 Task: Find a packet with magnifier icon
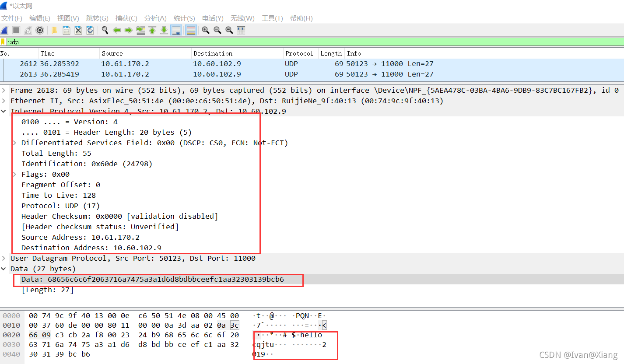[x=105, y=30]
